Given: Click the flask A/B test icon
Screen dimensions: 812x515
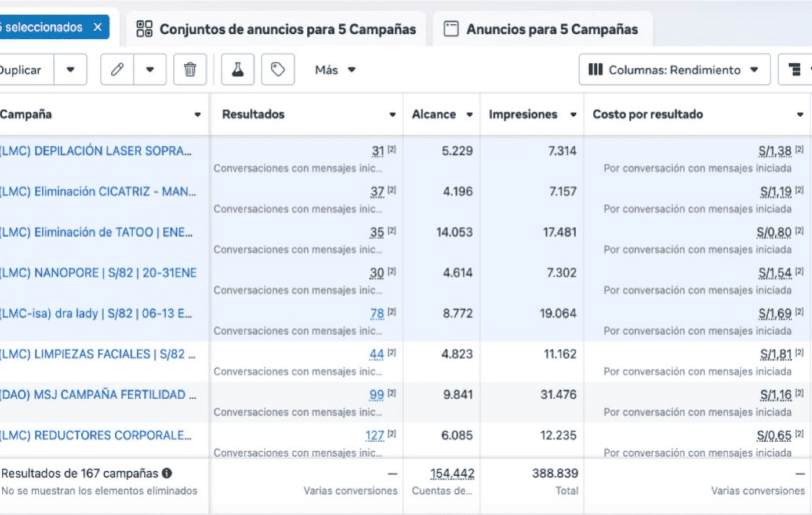Looking at the screenshot, I should pyautogui.click(x=237, y=70).
